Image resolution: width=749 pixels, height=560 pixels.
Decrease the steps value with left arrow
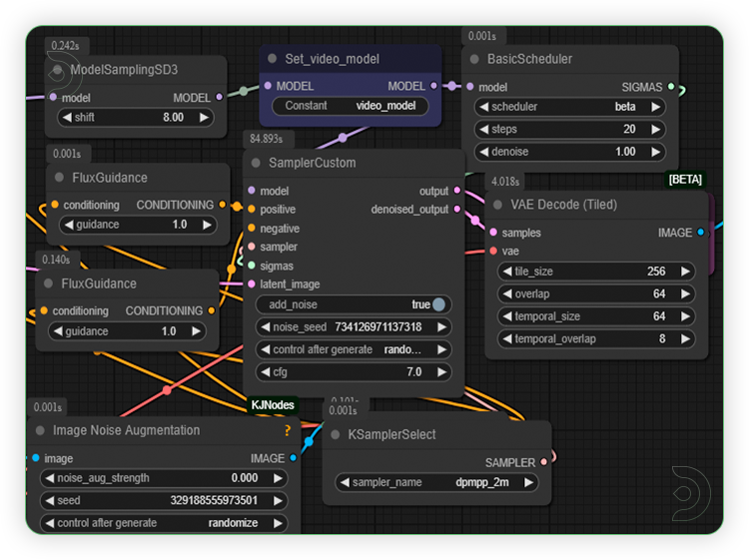(484, 129)
